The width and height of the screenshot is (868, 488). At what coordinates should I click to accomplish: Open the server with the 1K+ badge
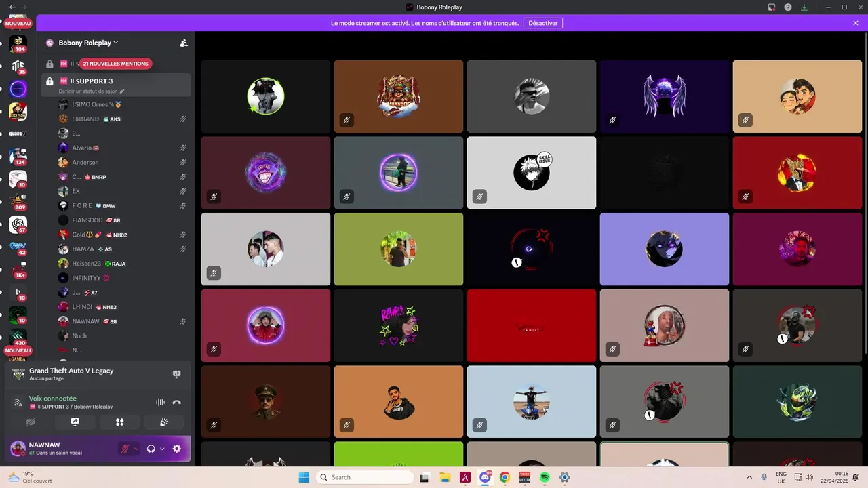pos(18,270)
